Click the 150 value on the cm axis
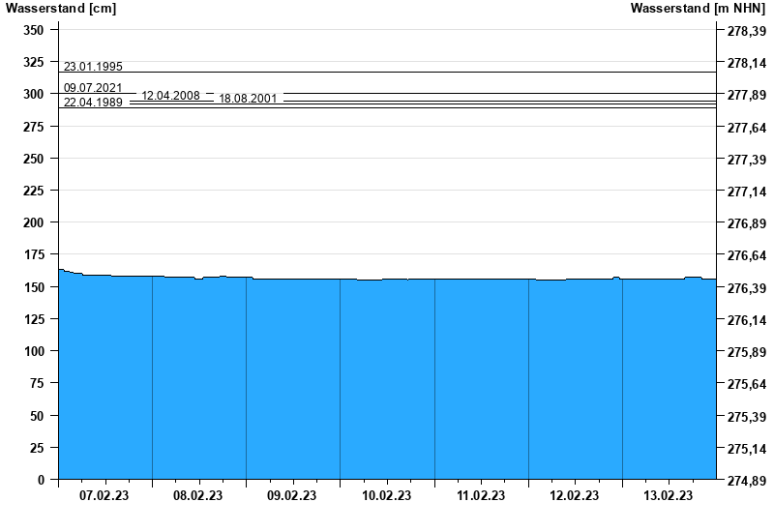 point(34,287)
